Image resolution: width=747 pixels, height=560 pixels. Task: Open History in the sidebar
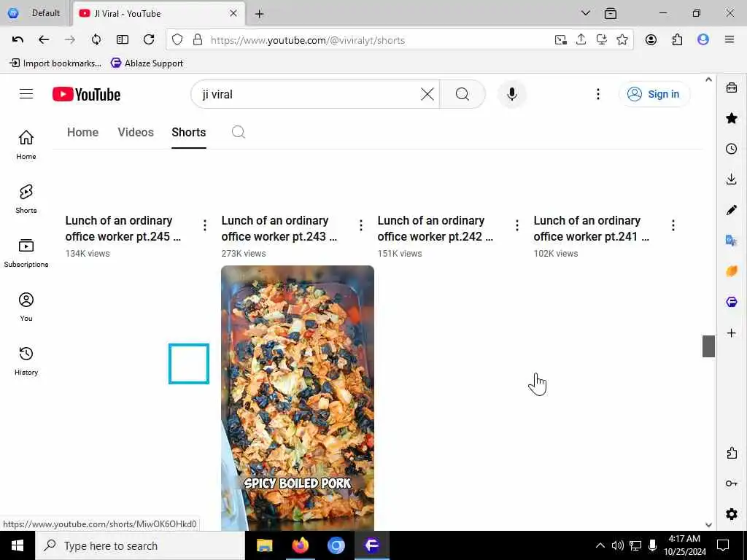point(26,361)
